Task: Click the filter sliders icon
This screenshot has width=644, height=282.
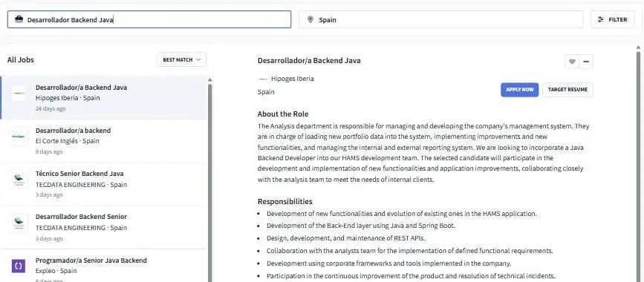Action: (601, 19)
